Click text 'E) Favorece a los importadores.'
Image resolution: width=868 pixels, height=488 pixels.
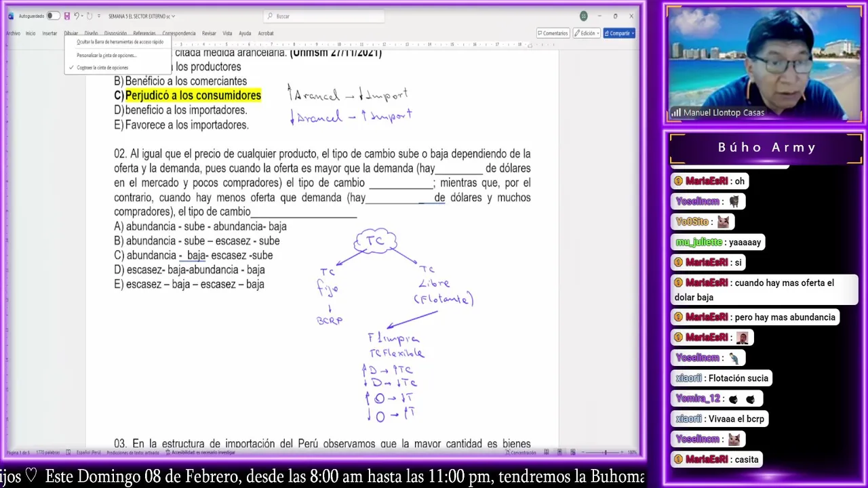pyautogui.click(x=181, y=125)
